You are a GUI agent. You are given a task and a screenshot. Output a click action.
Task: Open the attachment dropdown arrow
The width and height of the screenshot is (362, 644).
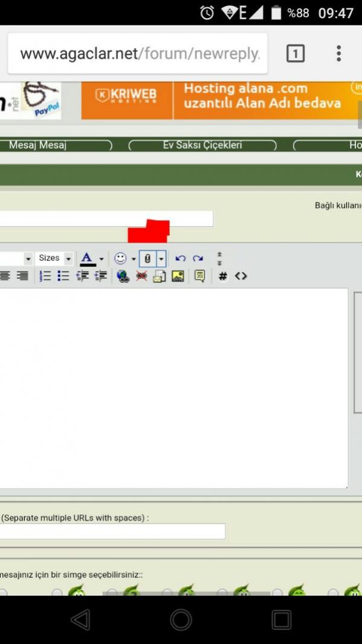point(161,258)
